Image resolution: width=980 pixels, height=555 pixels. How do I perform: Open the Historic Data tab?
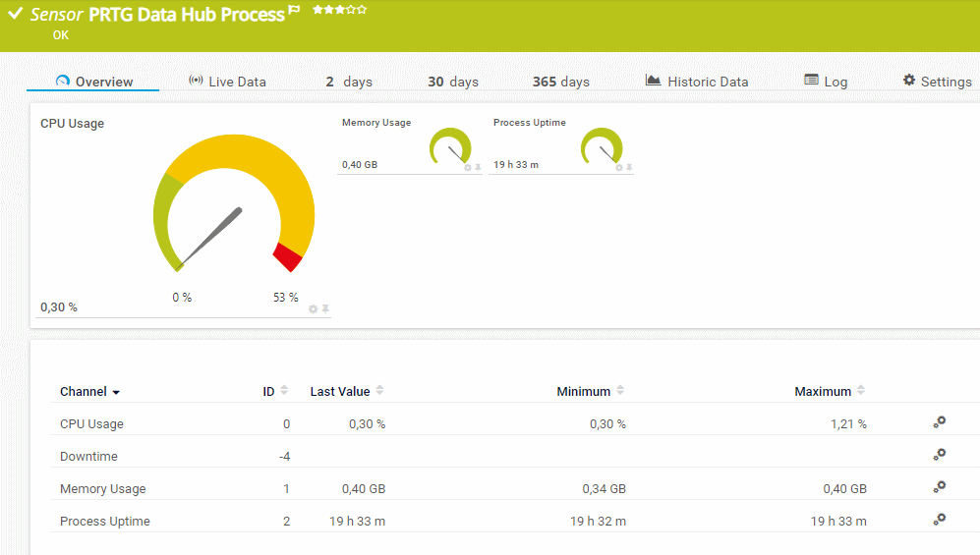[x=697, y=82]
